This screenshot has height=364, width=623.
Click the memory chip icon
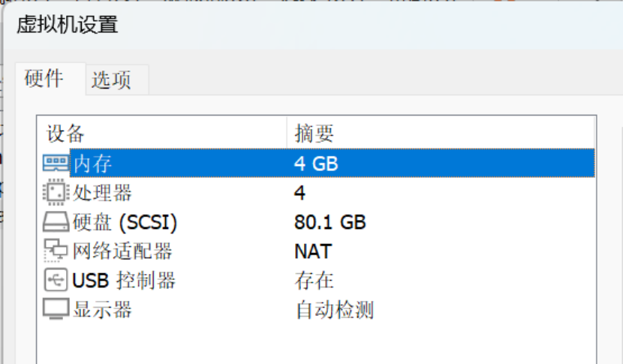tap(56, 163)
